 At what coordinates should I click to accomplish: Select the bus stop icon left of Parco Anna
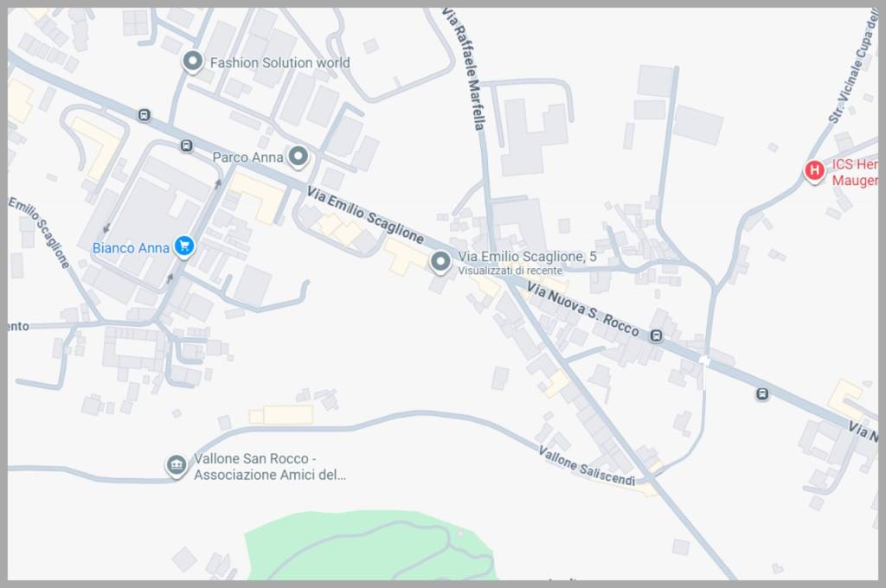(187, 146)
